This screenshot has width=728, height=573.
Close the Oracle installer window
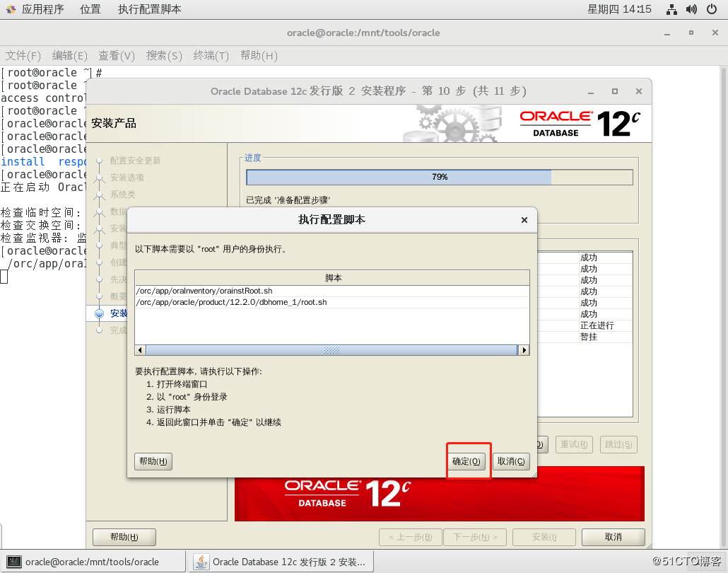tap(639, 91)
